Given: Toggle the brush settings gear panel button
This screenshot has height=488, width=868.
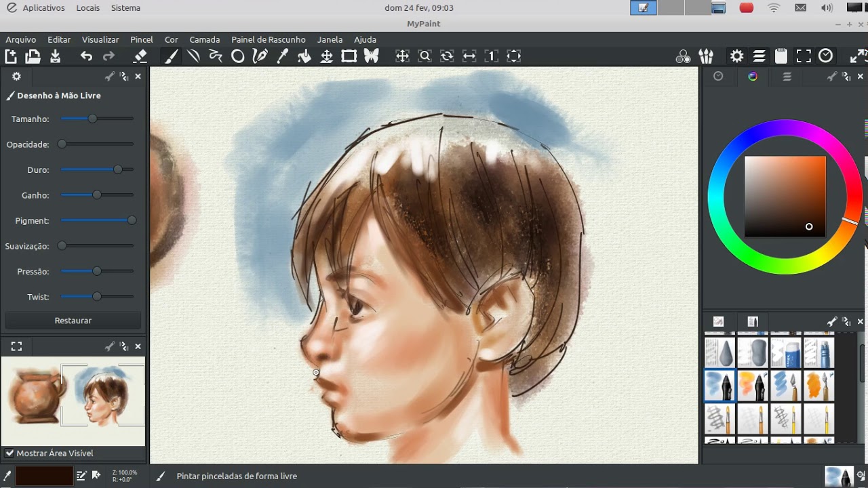Looking at the screenshot, I should [x=736, y=56].
